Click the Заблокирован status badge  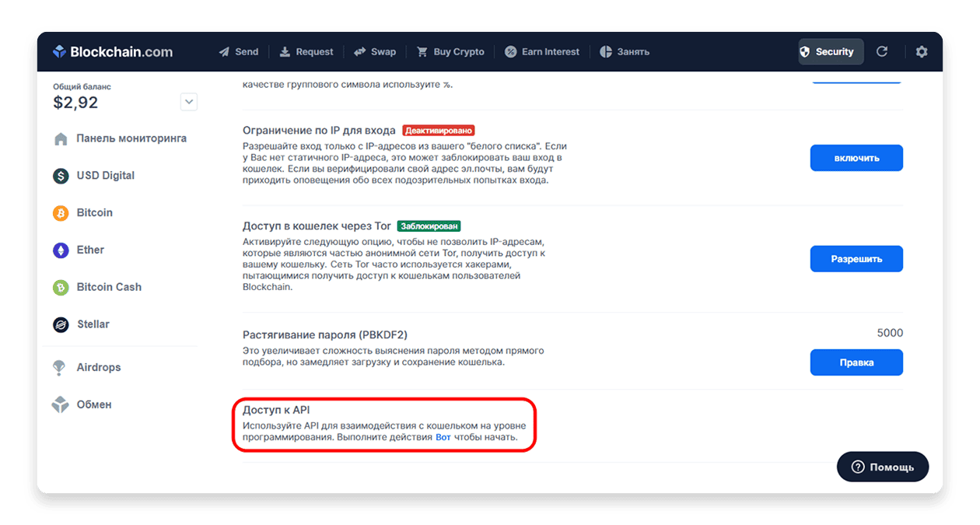(x=429, y=226)
